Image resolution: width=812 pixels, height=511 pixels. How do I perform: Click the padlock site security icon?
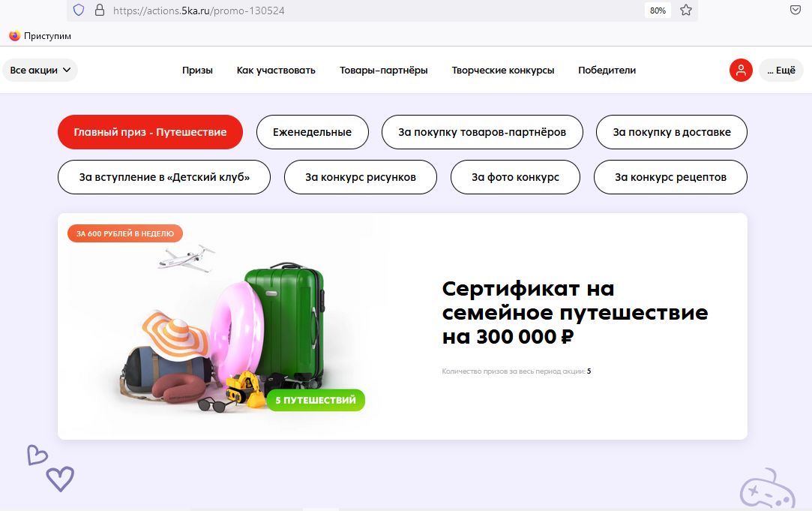tap(99, 11)
